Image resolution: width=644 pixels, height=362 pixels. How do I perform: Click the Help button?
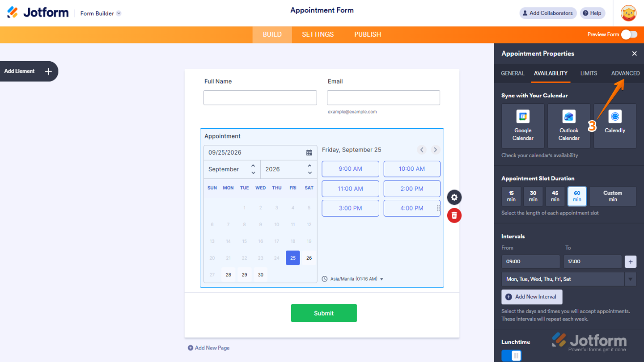click(593, 13)
